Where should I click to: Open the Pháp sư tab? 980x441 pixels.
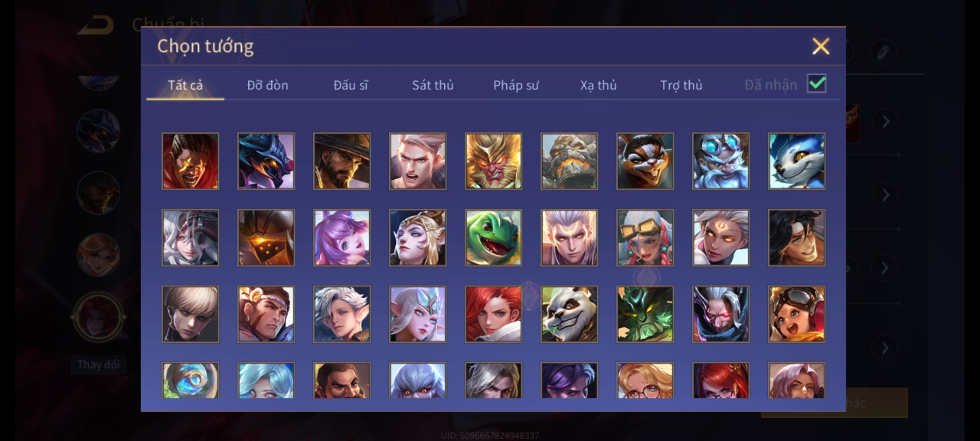pos(516,85)
